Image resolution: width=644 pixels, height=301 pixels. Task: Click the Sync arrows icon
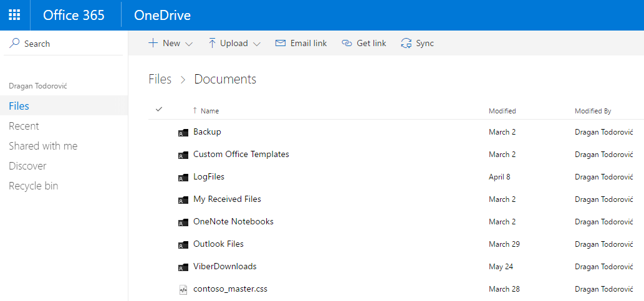pos(406,43)
